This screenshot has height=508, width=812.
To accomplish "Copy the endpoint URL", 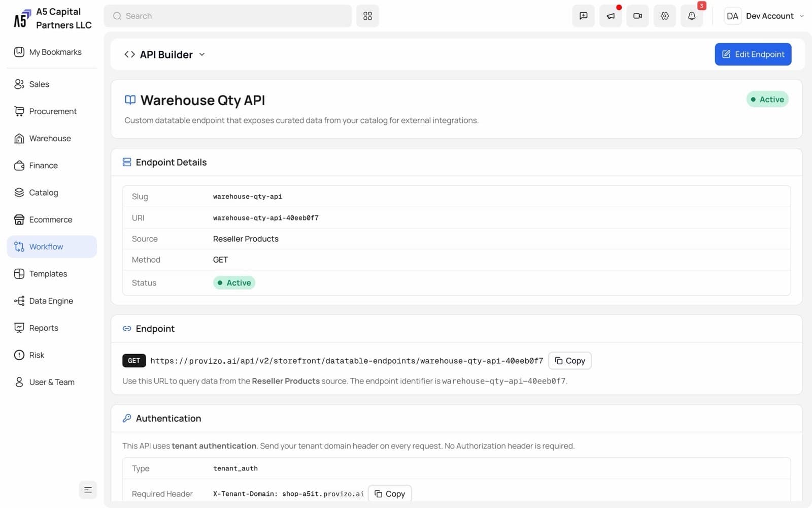I will 570,361.
